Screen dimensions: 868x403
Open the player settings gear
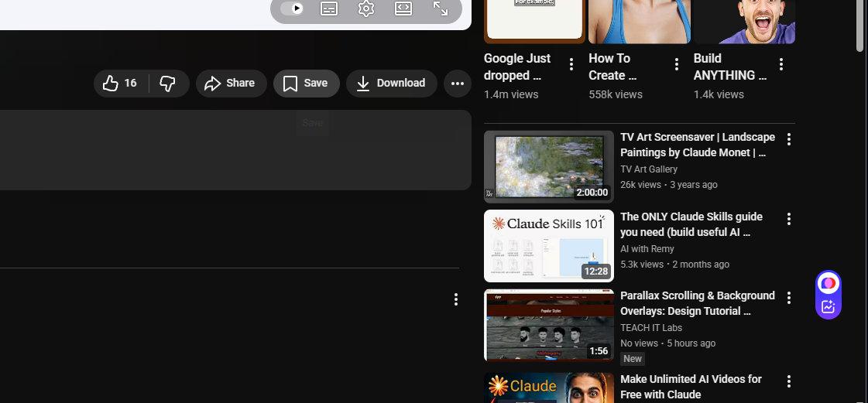tap(366, 9)
